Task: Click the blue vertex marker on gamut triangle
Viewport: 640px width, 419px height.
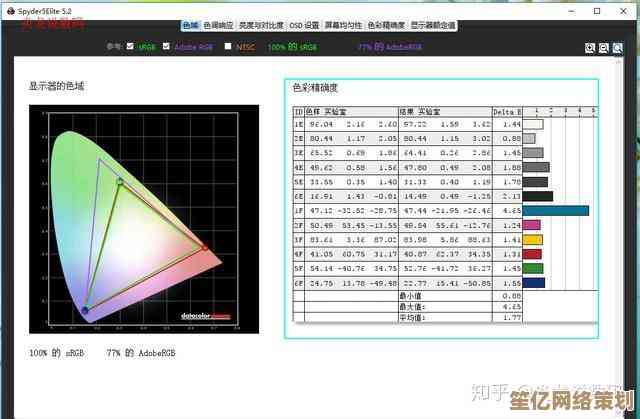Action: click(85, 310)
